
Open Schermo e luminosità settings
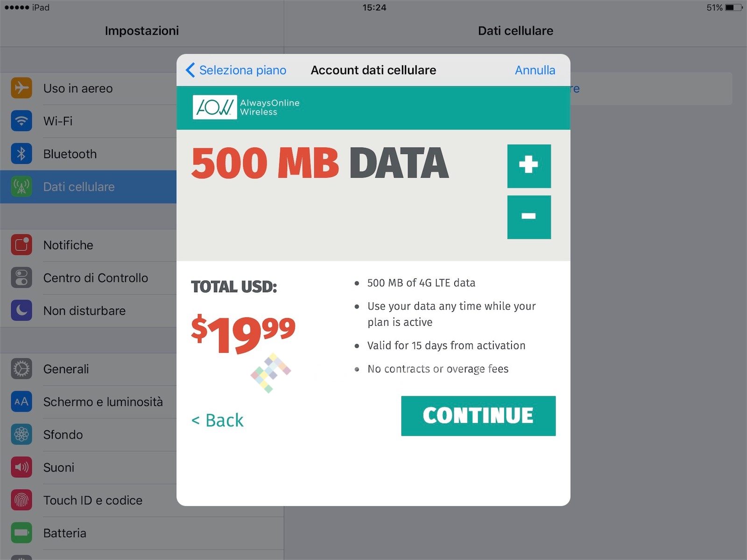coord(103,402)
